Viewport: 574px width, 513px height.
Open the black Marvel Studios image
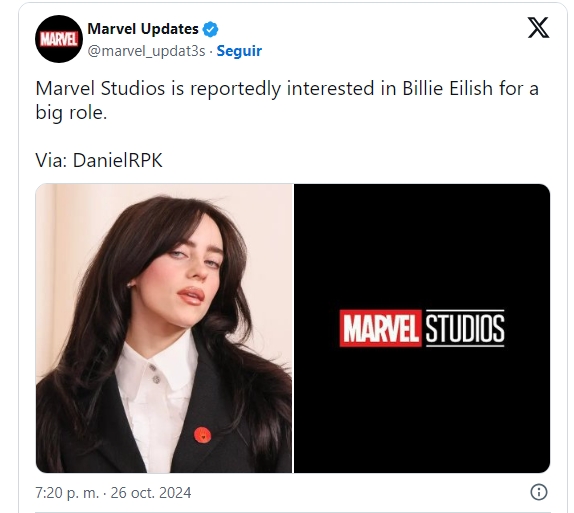click(422, 328)
